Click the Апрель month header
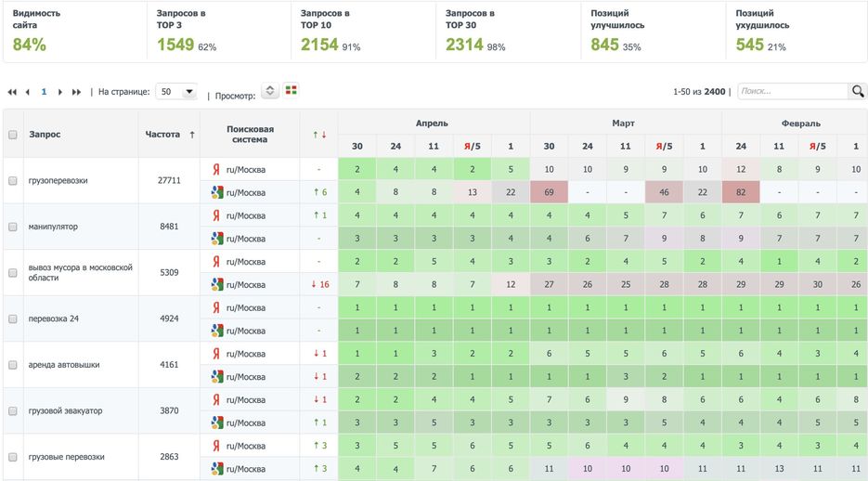868x481 pixels. point(434,123)
